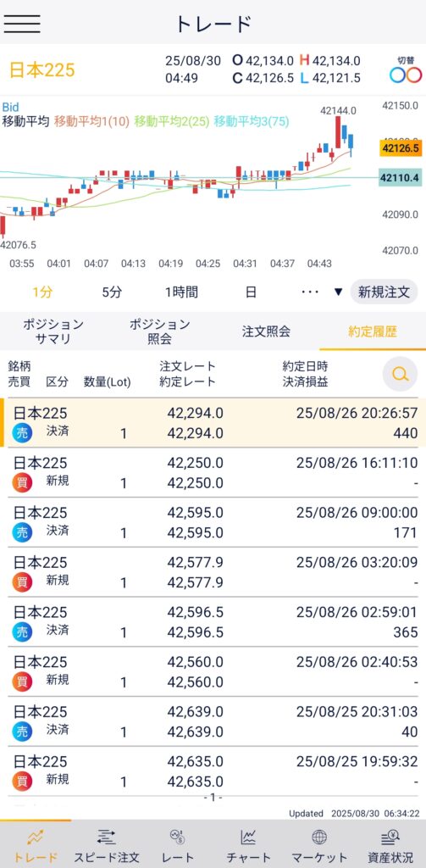The width and height of the screenshot is (426, 868).
Task: Expand the chart options triangle arrow
Action: [338, 292]
